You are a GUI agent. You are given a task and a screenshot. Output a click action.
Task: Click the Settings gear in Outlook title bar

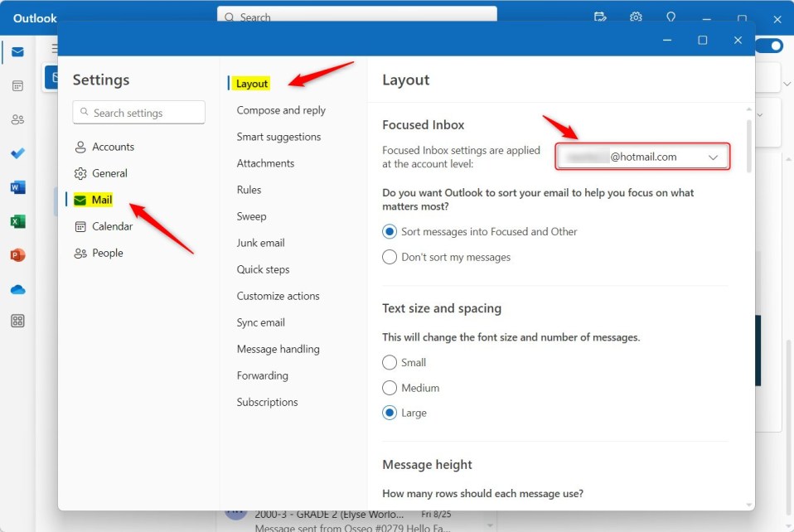pyautogui.click(x=636, y=17)
